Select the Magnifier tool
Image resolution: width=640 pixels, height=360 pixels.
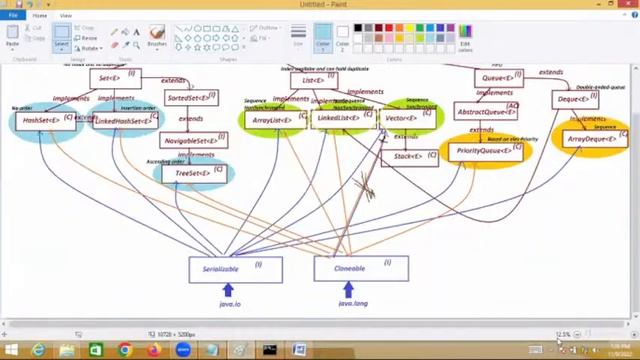(137, 45)
